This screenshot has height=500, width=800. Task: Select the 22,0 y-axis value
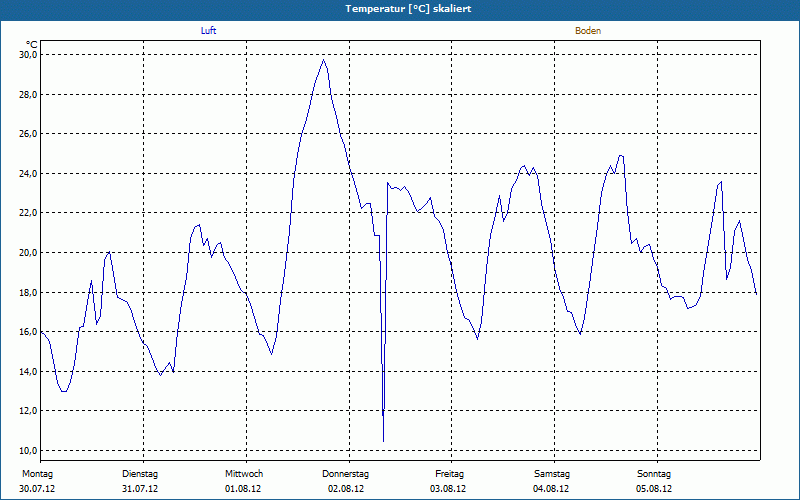click(29, 213)
